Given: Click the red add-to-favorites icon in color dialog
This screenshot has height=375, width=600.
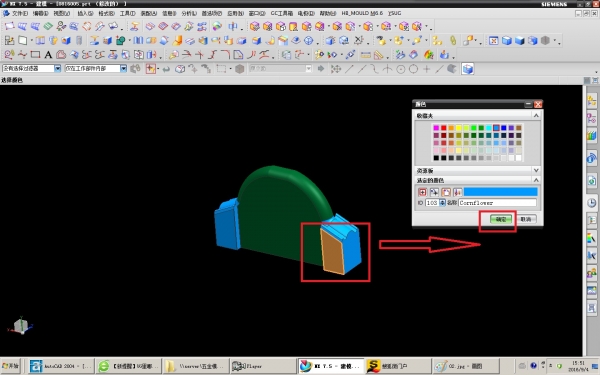Looking at the screenshot, I should (x=422, y=192).
